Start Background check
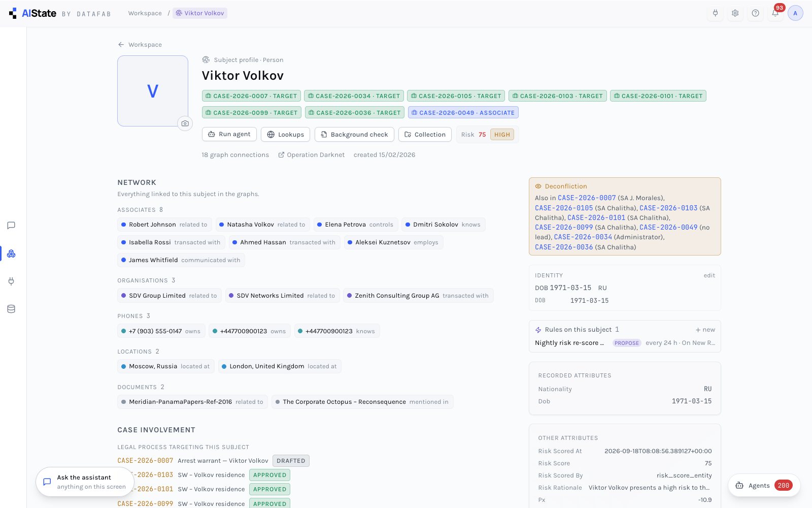Screen dimensions: 812x508 pos(354,135)
